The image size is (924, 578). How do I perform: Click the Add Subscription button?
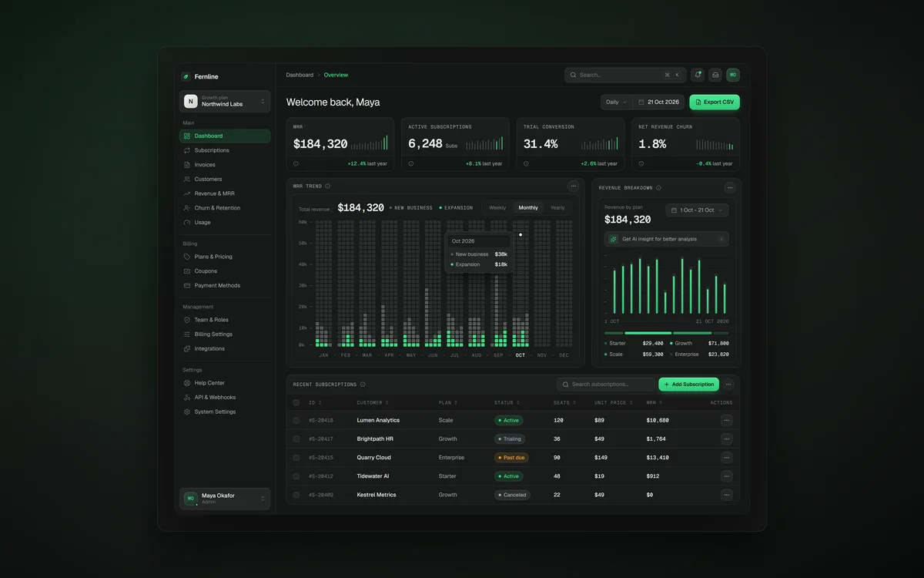click(688, 384)
